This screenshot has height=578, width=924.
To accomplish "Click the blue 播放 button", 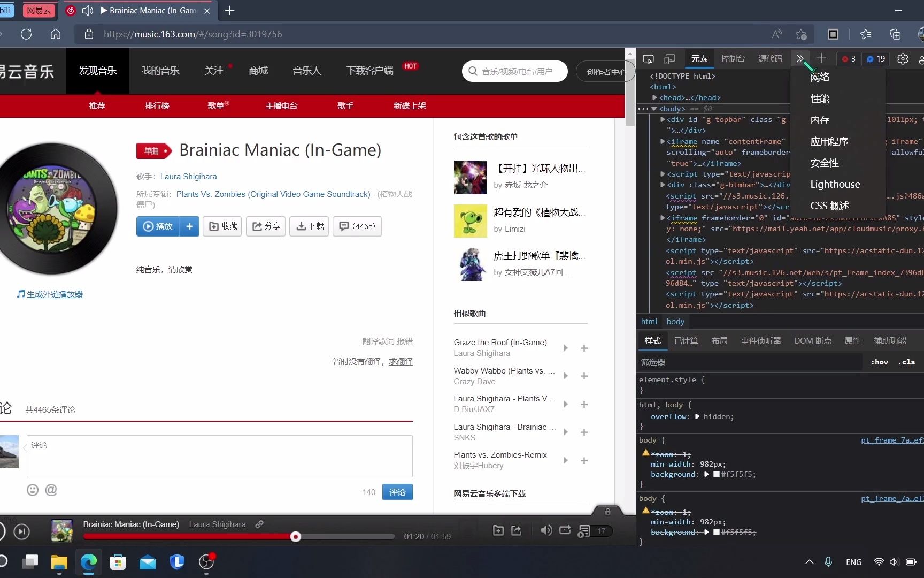I will point(158,226).
